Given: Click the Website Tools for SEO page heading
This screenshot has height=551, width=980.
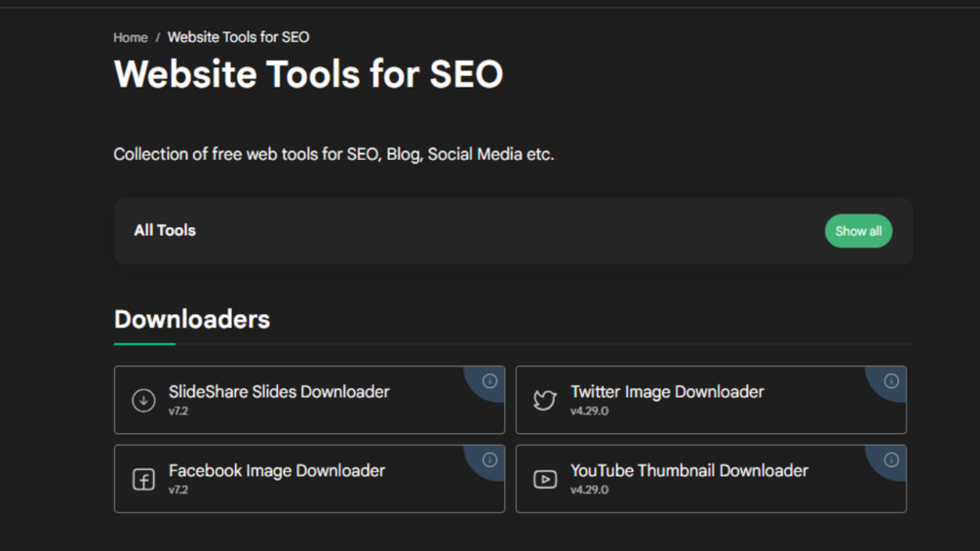Looking at the screenshot, I should point(308,75).
